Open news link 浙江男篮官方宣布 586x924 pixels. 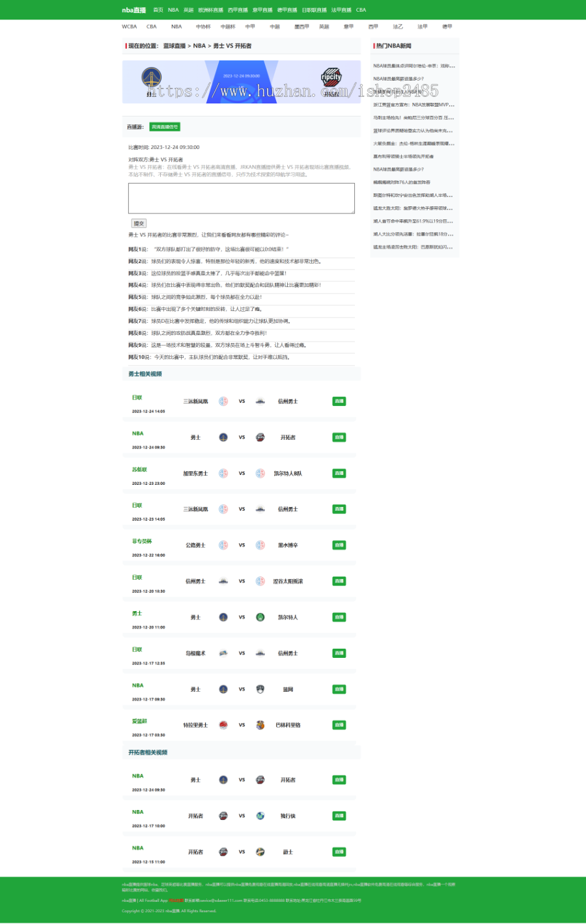tap(413, 105)
